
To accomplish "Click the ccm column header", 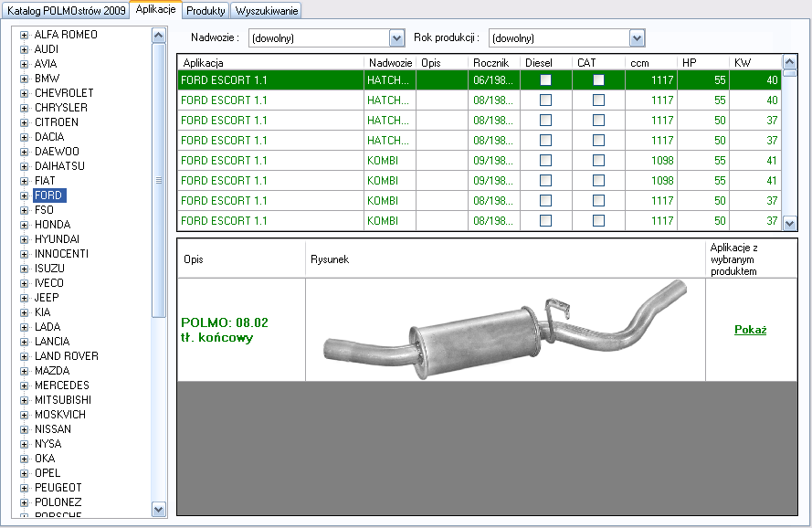I will (651, 63).
